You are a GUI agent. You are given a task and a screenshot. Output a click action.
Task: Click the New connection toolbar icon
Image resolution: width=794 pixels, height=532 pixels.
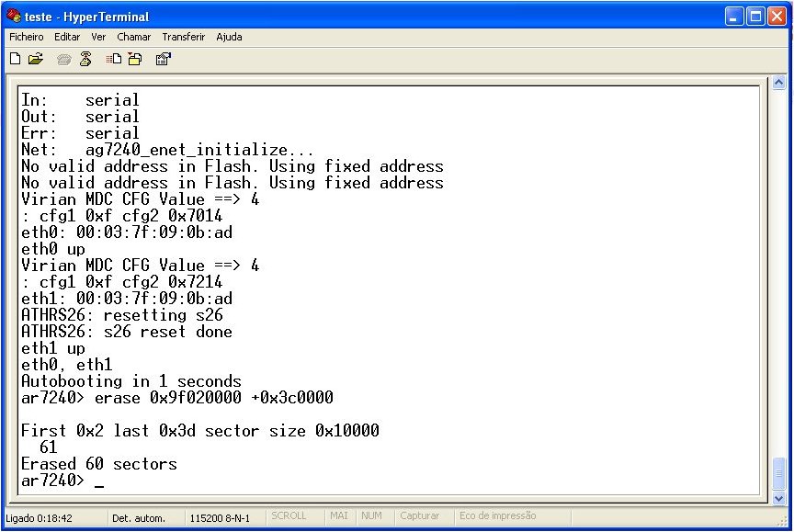click(16, 59)
